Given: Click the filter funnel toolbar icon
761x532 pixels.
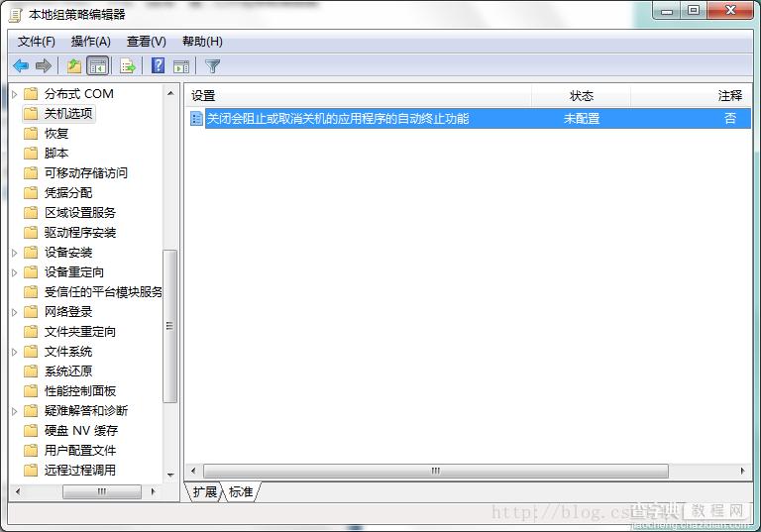Looking at the screenshot, I should click(x=213, y=66).
